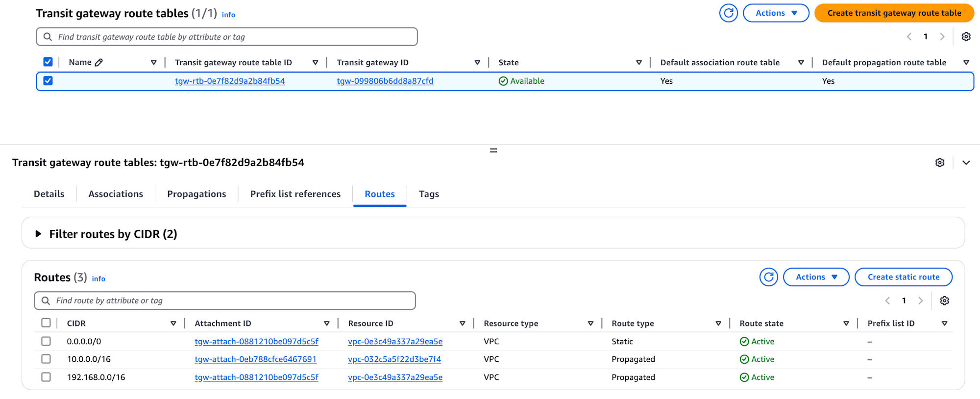Click Active state in 192.168.0.0/16 row
Viewport: 980px width, 399px height.
tap(762, 377)
